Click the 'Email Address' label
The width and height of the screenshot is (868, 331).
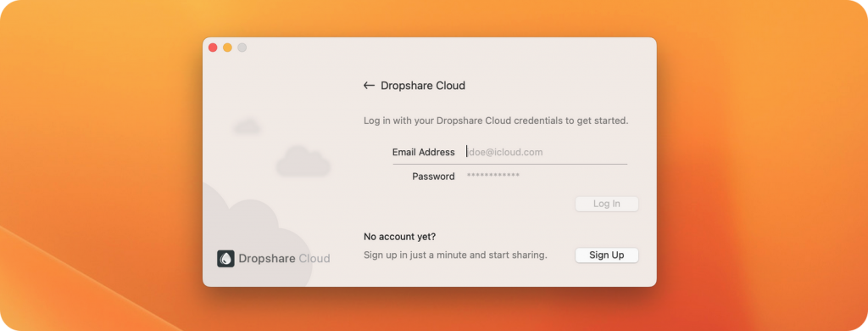[x=424, y=152]
